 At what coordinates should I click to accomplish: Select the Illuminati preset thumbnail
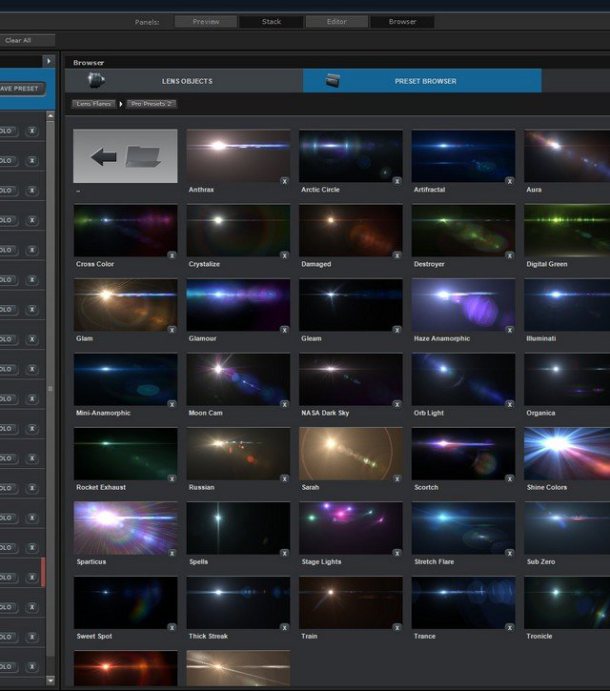[x=567, y=305]
